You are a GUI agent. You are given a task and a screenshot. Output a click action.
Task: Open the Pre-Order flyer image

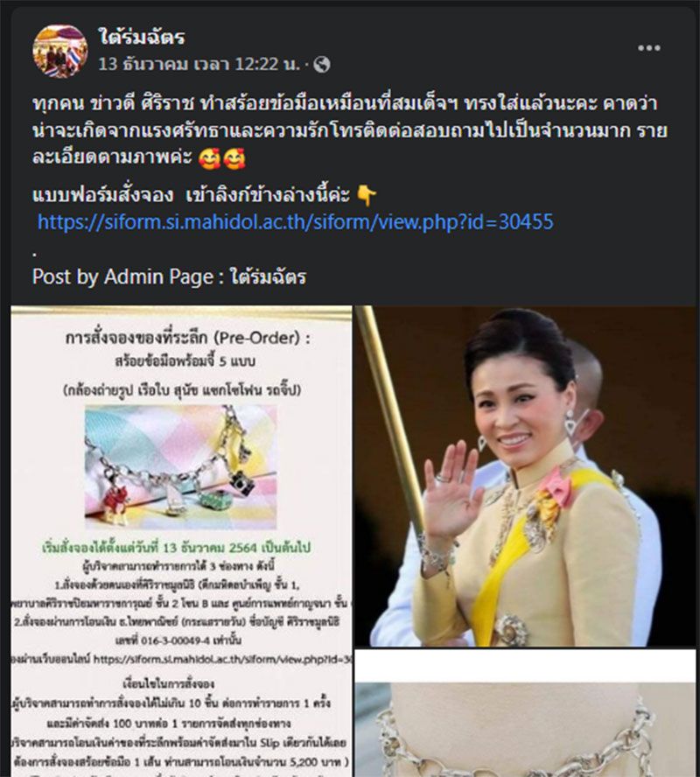point(181,541)
